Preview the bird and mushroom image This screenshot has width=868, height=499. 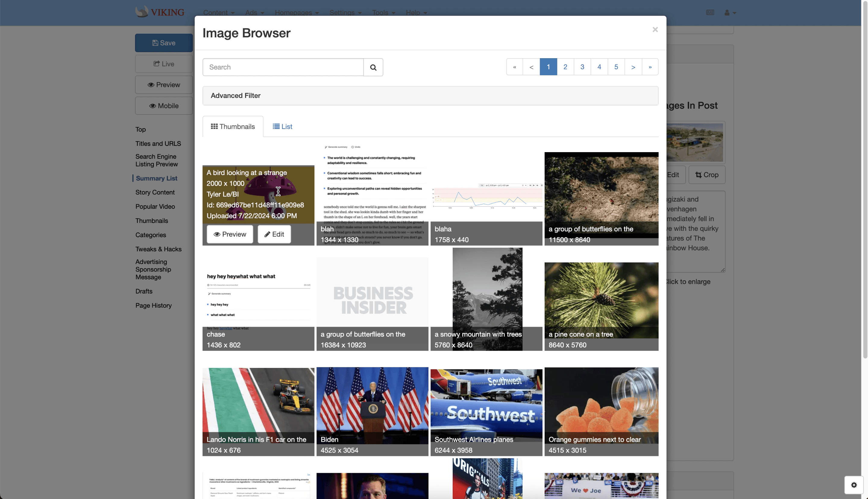[x=230, y=234]
